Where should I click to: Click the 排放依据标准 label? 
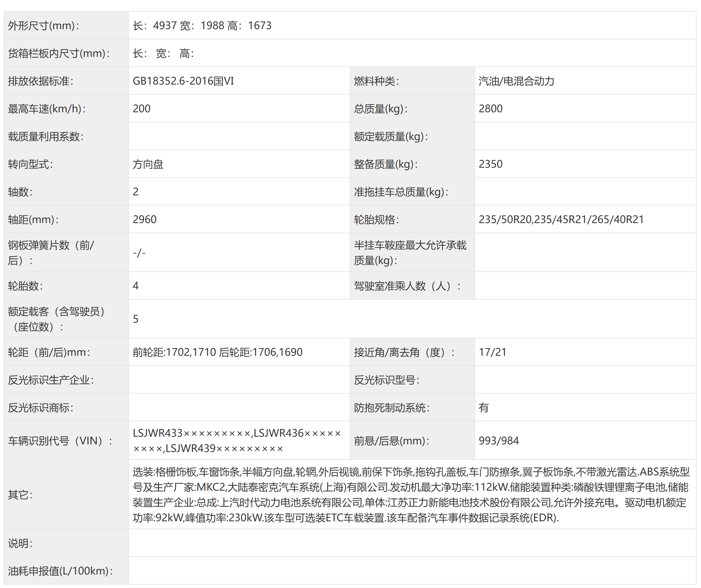pyautogui.click(x=40, y=81)
